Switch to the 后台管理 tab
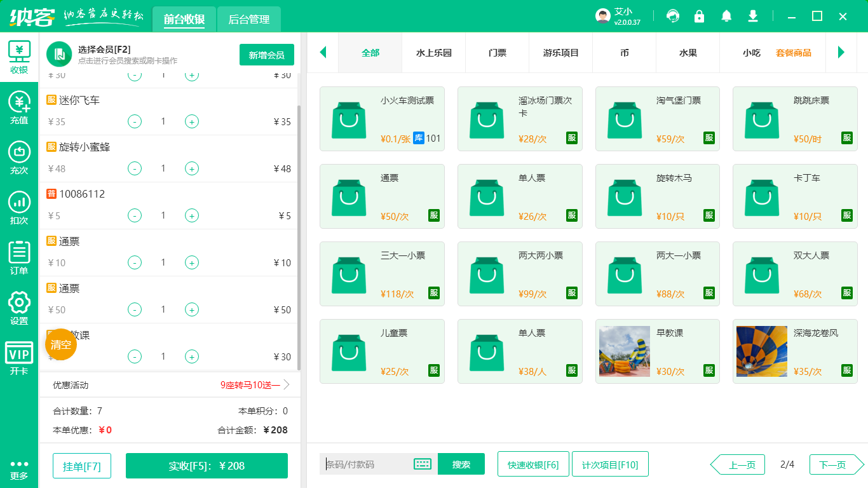 [248, 20]
